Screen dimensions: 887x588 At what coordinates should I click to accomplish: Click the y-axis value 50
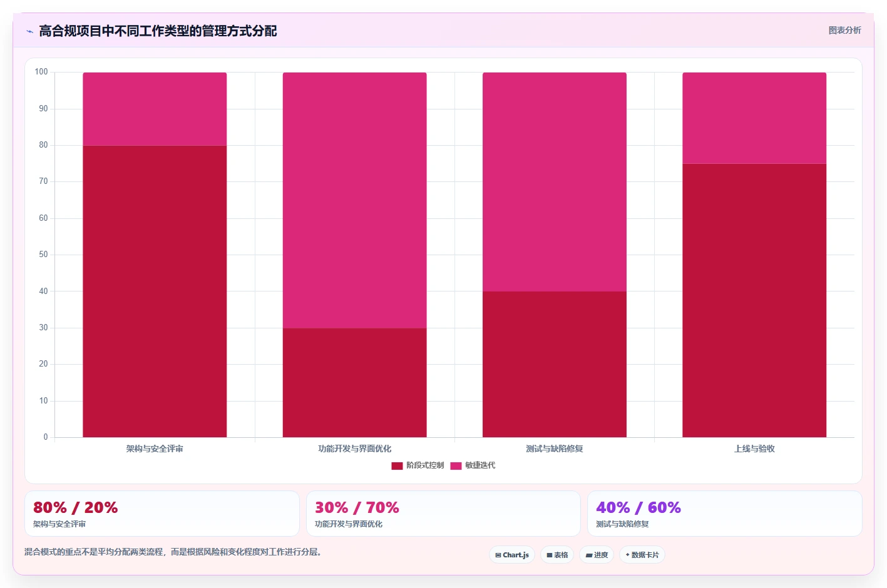click(x=43, y=255)
